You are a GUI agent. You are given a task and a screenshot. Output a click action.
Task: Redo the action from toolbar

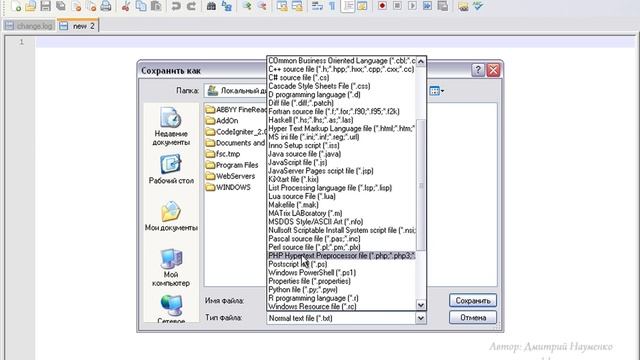click(x=191, y=6)
